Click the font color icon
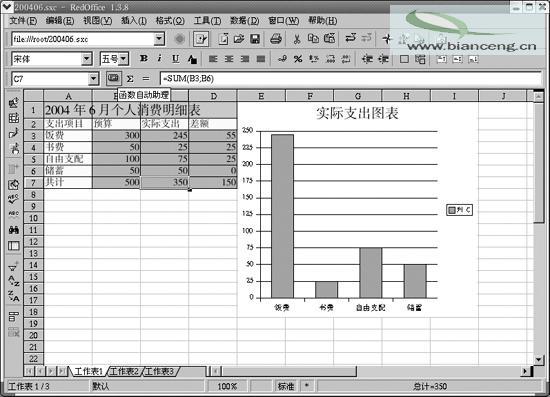The height and width of the screenshot is (397, 550). tap(192, 59)
